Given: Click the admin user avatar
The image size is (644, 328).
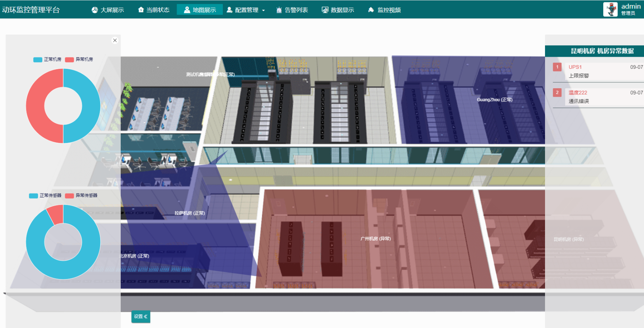Looking at the screenshot, I should click(x=610, y=9).
